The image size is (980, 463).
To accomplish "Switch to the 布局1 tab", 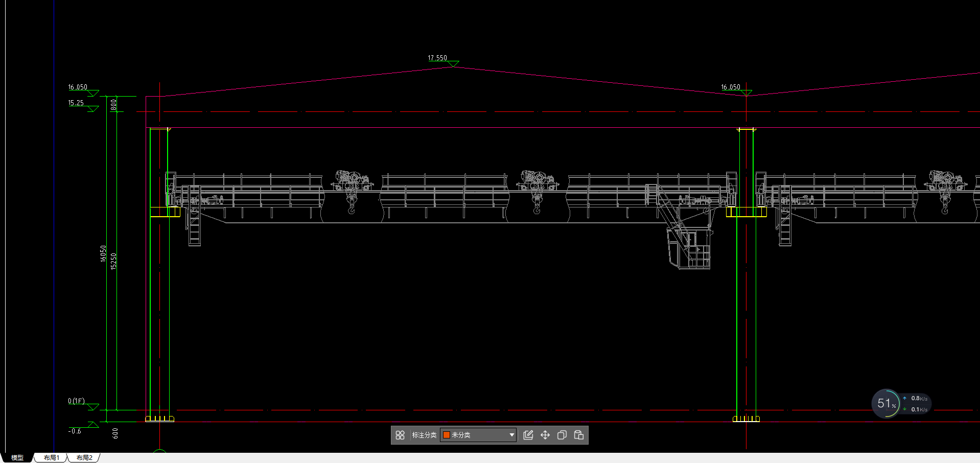I will 51,457.
